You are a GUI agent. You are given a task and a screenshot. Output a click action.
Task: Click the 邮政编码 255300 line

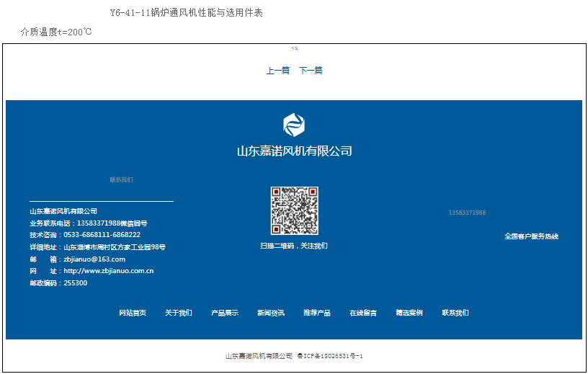[58, 283]
